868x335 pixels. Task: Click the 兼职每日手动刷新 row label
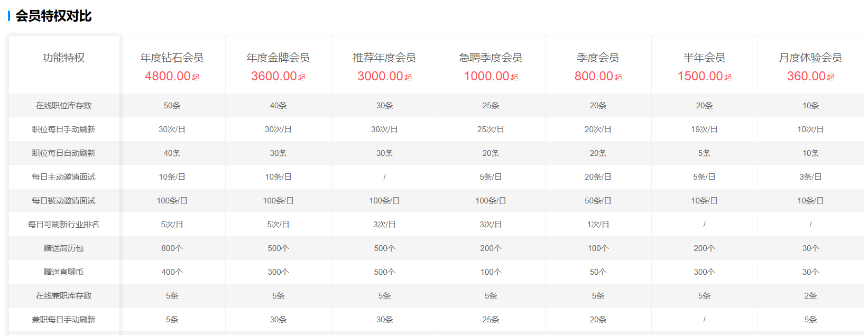(x=63, y=320)
